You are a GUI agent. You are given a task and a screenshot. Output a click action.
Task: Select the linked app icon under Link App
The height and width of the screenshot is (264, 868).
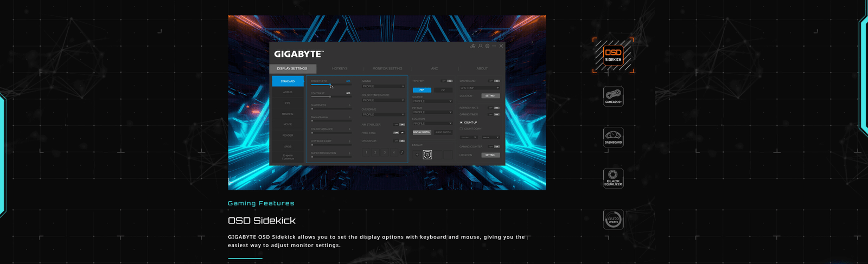coord(427,154)
